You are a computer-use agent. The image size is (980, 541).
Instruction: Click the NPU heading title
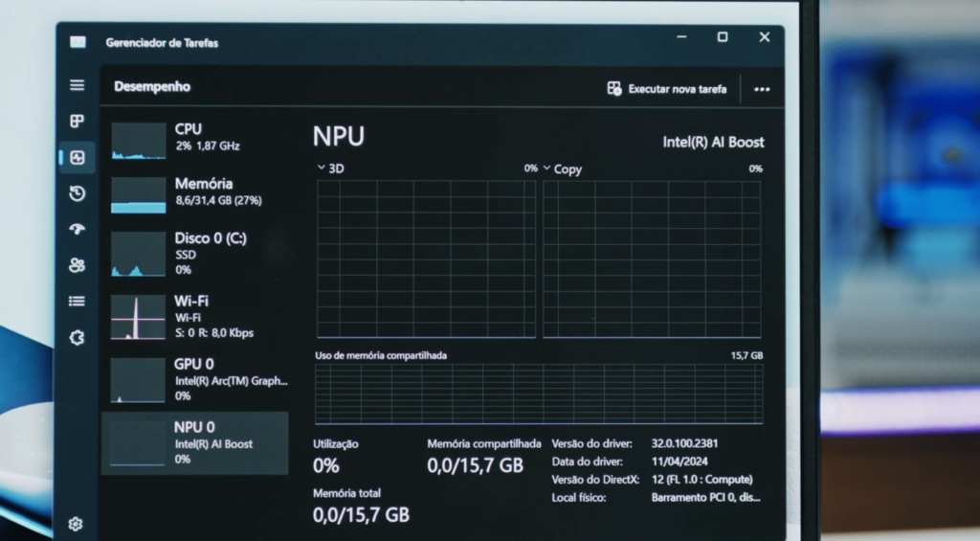click(x=338, y=136)
